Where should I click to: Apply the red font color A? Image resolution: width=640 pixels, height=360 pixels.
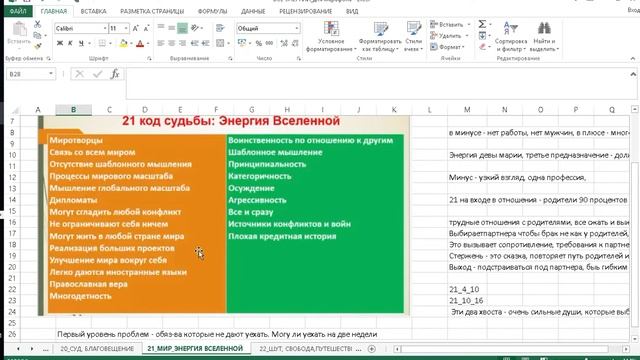140,43
